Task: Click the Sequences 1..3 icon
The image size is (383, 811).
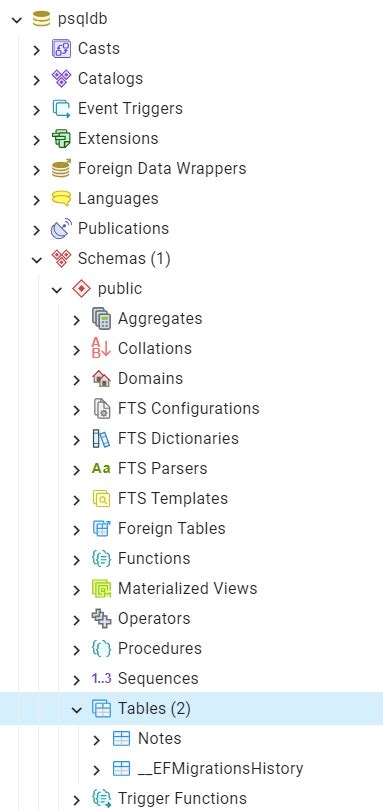Action: point(101,679)
